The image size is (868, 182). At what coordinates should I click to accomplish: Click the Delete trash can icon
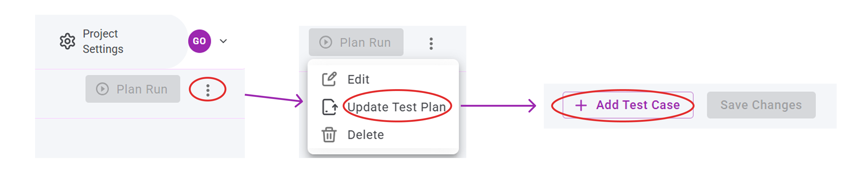[329, 135]
